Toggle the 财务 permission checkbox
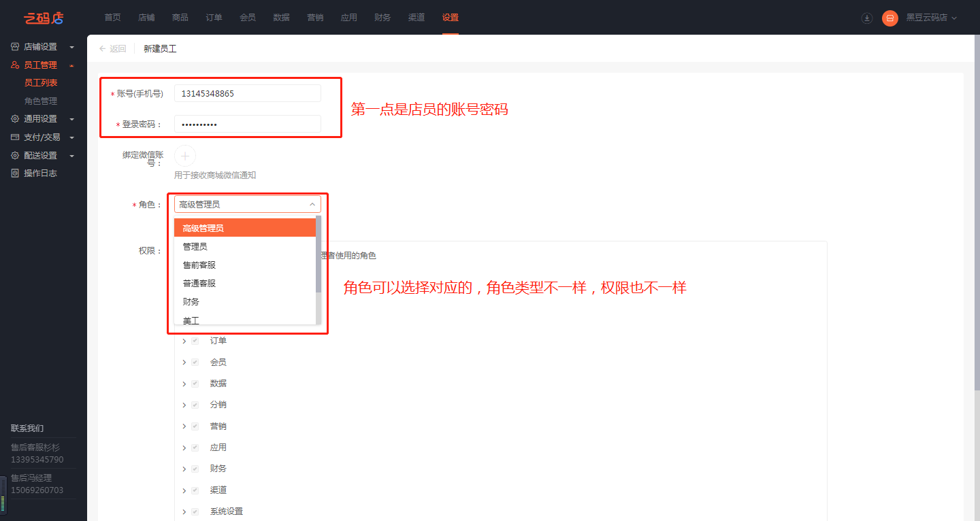Image resolution: width=980 pixels, height=521 pixels. click(x=195, y=469)
